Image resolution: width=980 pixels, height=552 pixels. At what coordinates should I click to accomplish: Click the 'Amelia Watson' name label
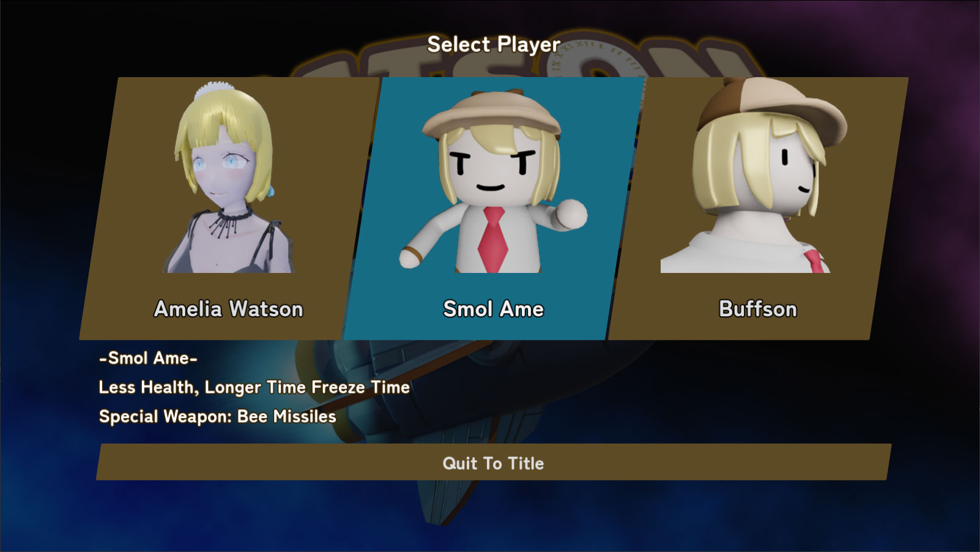coord(228,309)
